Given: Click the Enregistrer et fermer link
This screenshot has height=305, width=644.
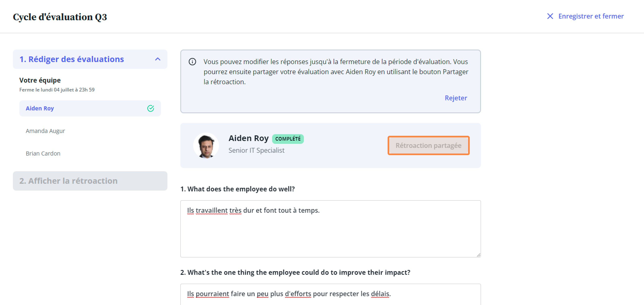Looking at the screenshot, I should tap(591, 16).
